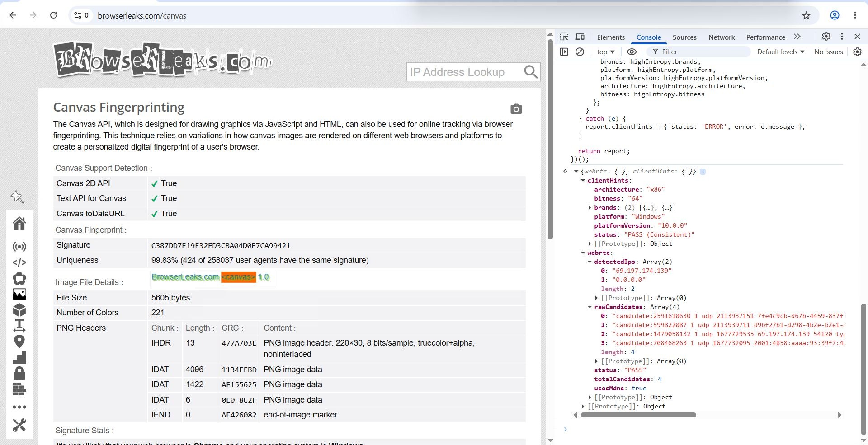868x445 pixels.
Task: Switch to the Performance tab
Action: [765, 37]
